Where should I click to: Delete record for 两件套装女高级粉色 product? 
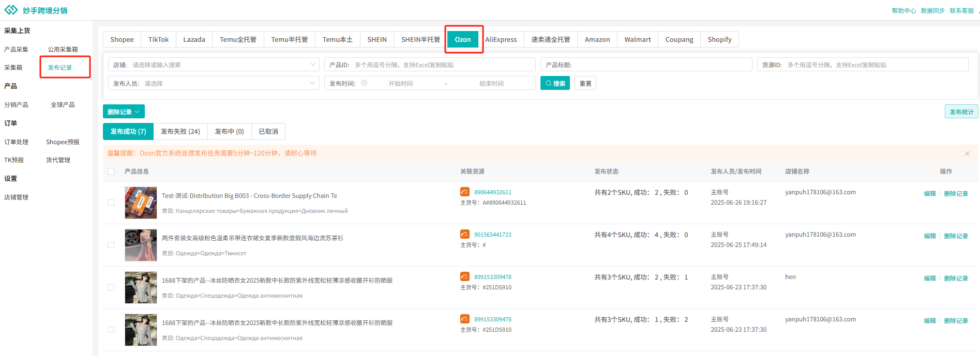click(x=956, y=236)
